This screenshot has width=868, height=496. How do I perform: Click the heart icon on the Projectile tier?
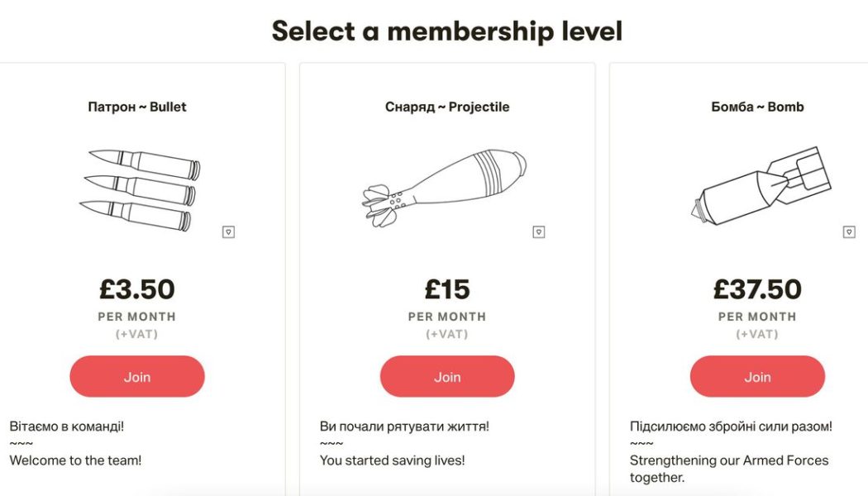point(538,232)
